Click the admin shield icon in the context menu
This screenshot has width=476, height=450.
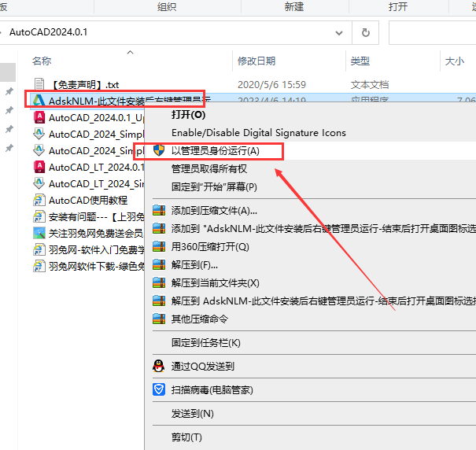click(x=159, y=150)
